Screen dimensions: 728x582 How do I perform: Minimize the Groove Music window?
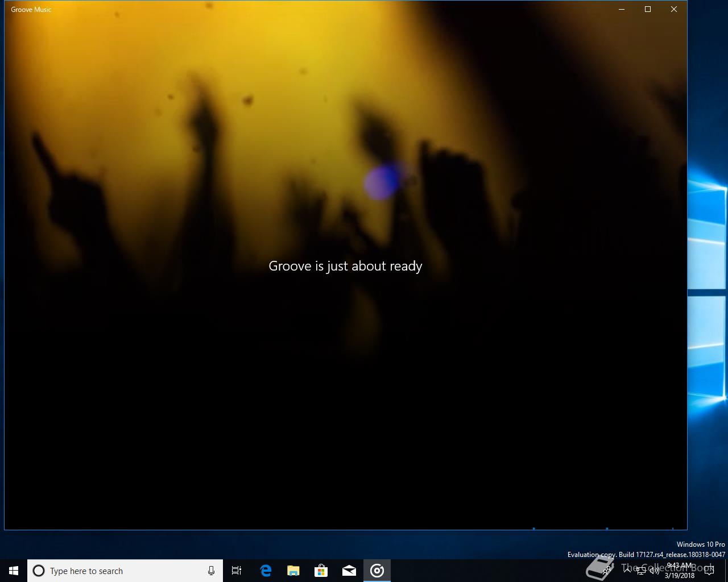tap(622, 9)
